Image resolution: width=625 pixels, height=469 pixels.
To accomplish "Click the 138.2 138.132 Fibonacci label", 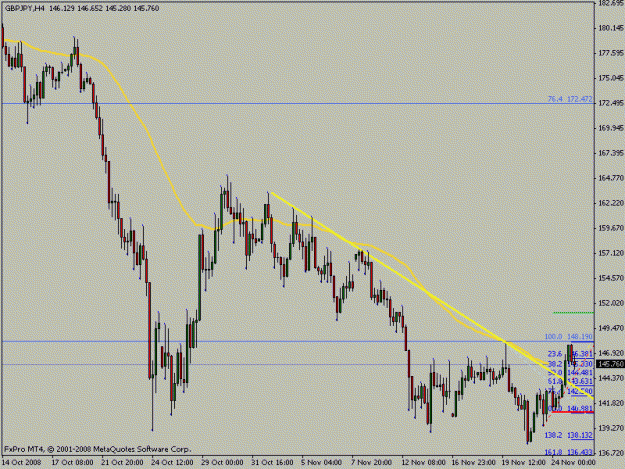I will coord(568,435).
